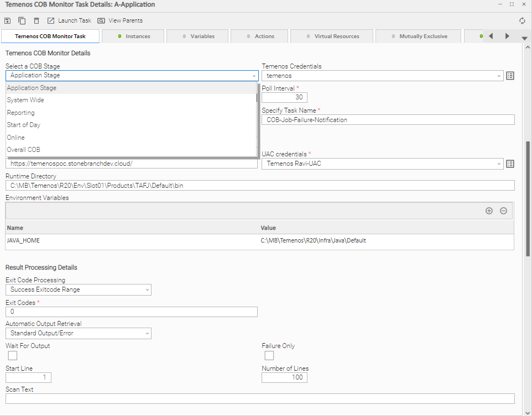Add an environment variable with plus icon

(489, 211)
